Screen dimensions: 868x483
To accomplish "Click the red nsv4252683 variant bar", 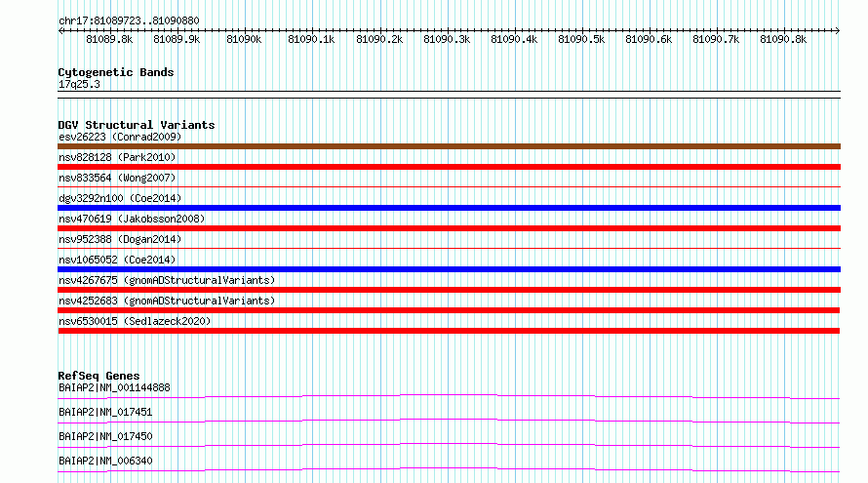I will [449, 310].
